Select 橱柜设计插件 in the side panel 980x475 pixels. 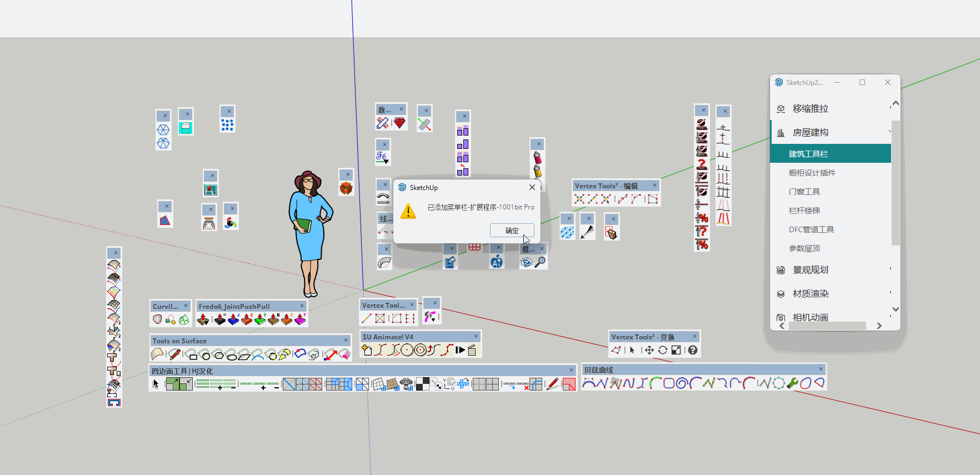coord(812,173)
